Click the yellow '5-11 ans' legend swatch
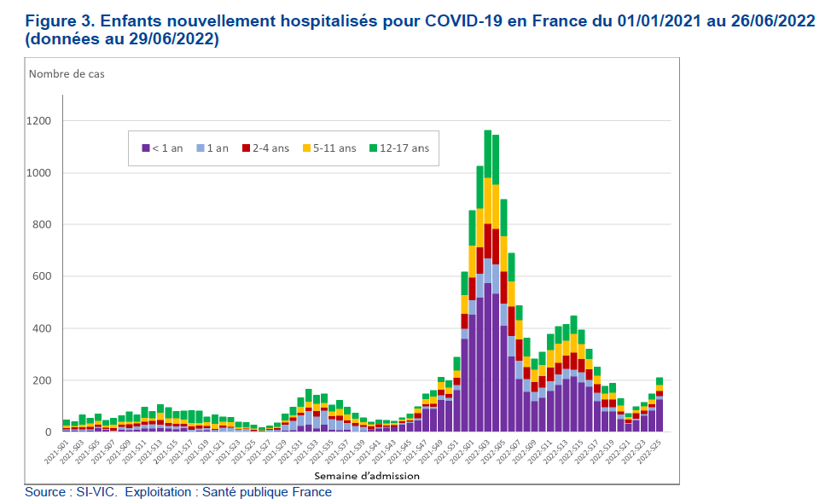837x504 pixels. pos(305,148)
